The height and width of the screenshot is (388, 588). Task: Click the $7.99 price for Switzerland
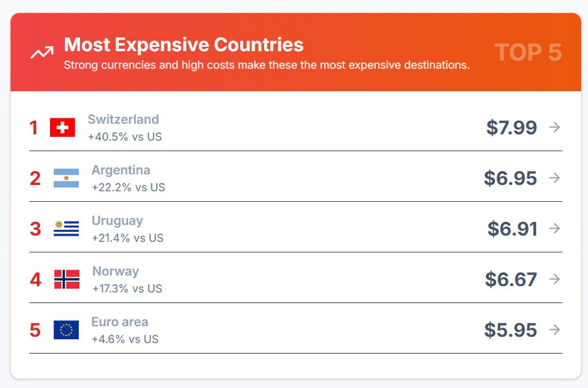(511, 128)
